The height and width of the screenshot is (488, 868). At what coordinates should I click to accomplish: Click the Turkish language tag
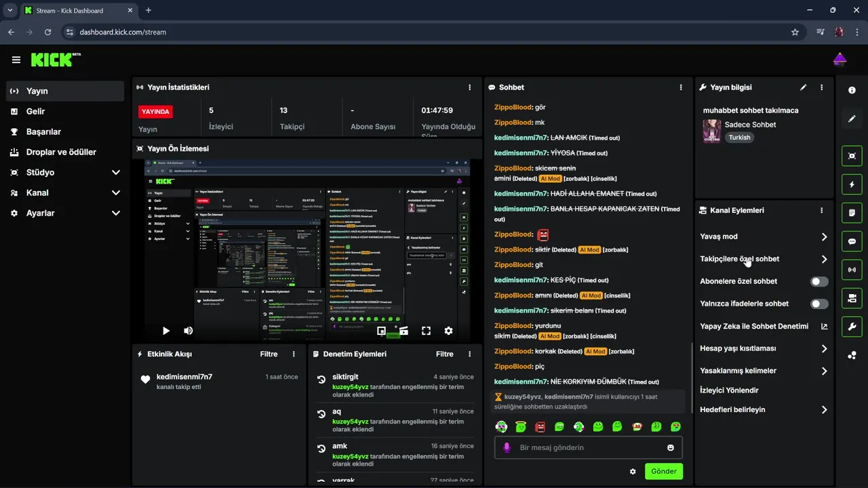740,138
